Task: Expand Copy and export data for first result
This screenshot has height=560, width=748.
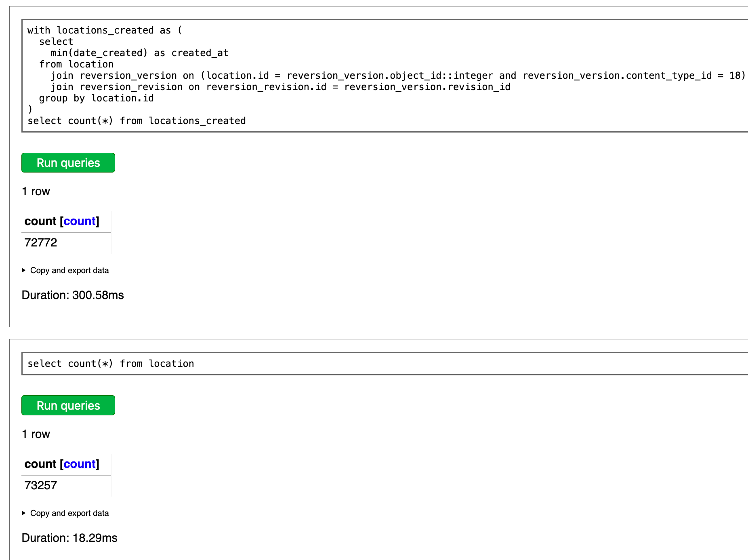Action: tap(69, 270)
